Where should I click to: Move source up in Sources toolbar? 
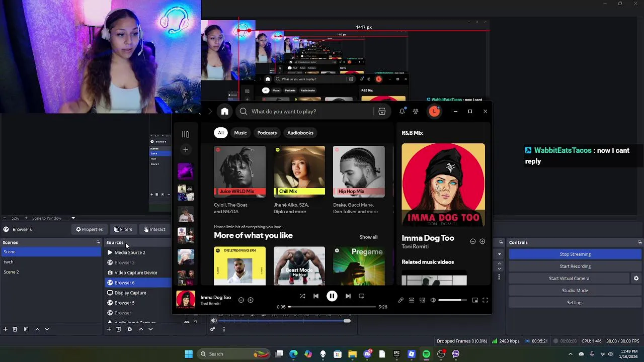(x=141, y=329)
